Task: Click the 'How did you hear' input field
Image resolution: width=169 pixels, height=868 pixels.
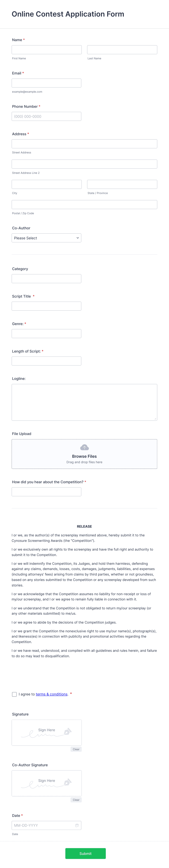Action: pos(46,492)
